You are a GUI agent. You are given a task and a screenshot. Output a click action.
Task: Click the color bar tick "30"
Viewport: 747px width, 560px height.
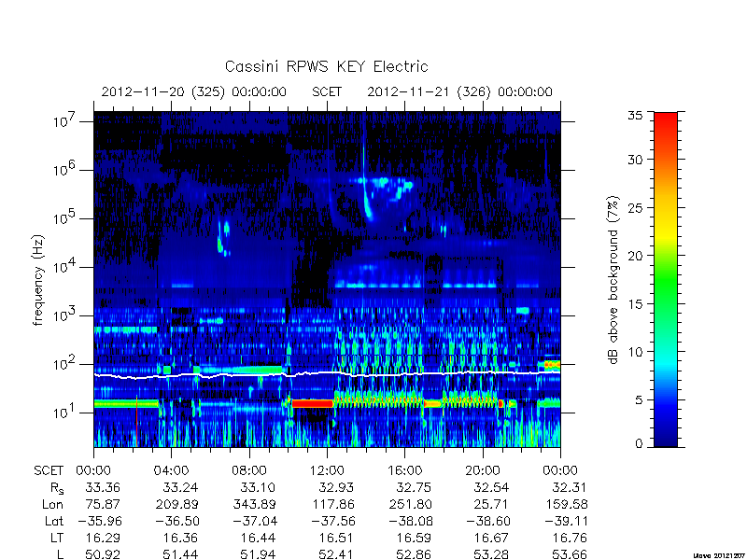(x=635, y=160)
